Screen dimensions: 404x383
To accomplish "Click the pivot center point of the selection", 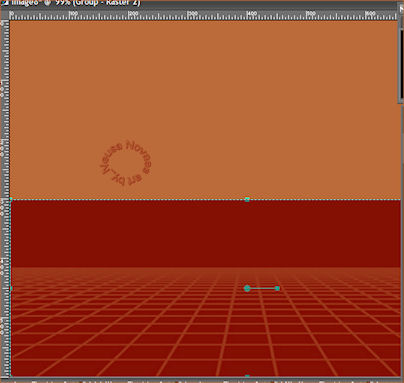I will pos(247,288).
